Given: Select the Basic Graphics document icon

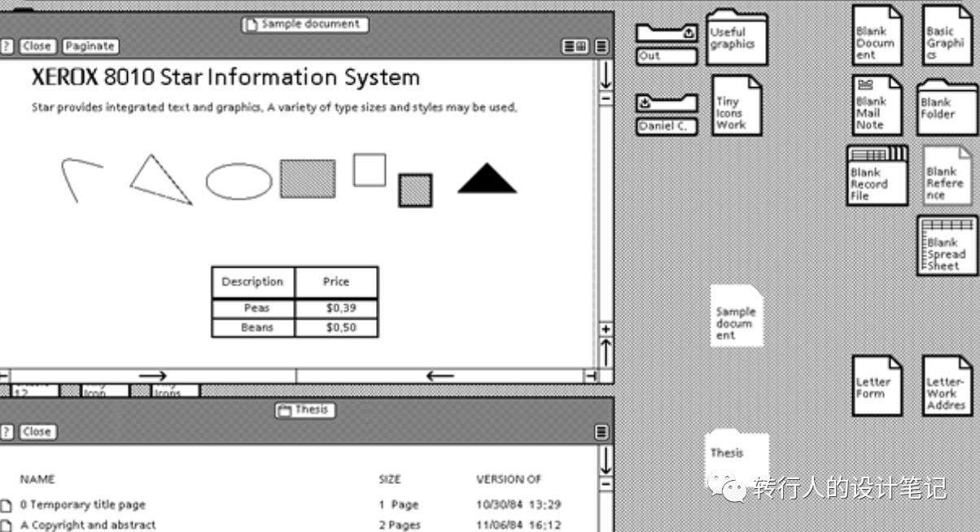Looking at the screenshot, I should [x=947, y=36].
